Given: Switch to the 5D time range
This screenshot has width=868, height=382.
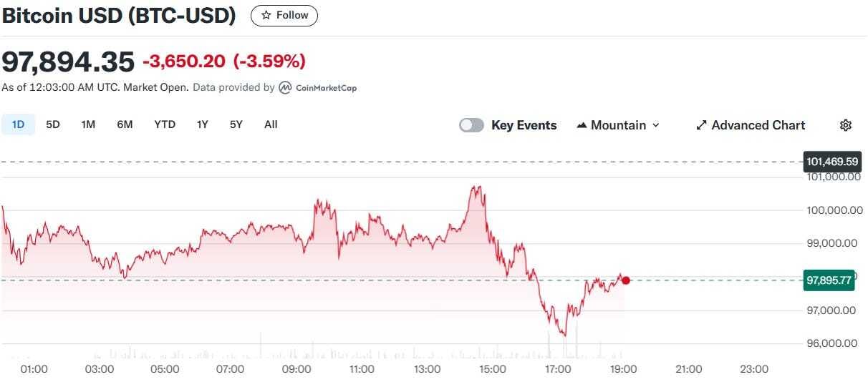Looking at the screenshot, I should [x=53, y=124].
